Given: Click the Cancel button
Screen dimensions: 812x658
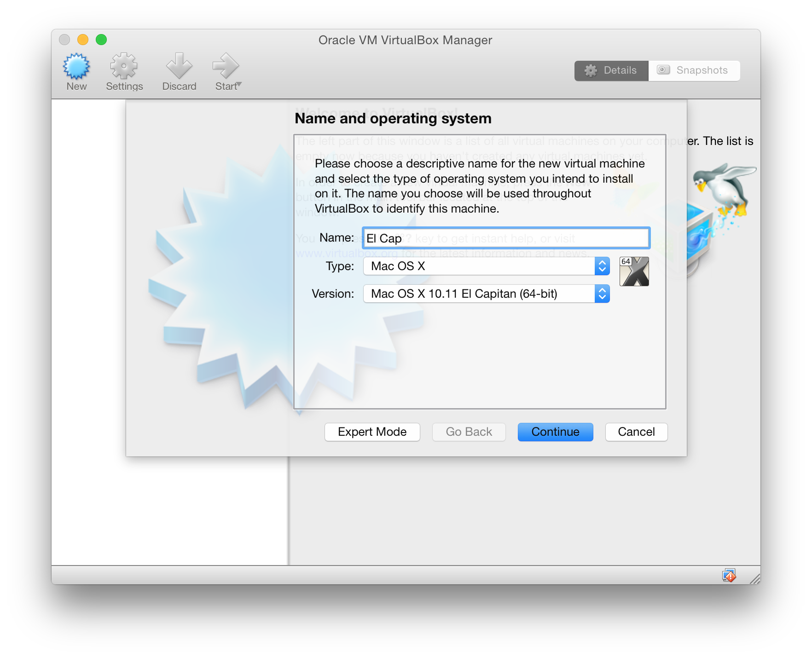Looking at the screenshot, I should pyautogui.click(x=636, y=432).
